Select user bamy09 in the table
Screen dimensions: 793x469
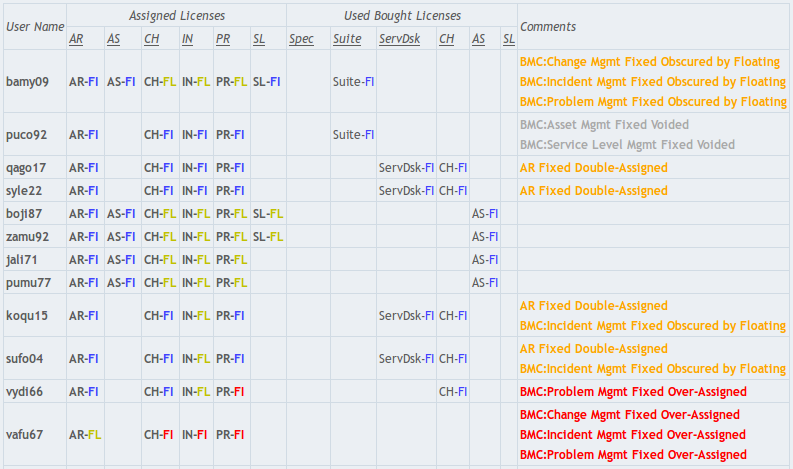(x=27, y=81)
